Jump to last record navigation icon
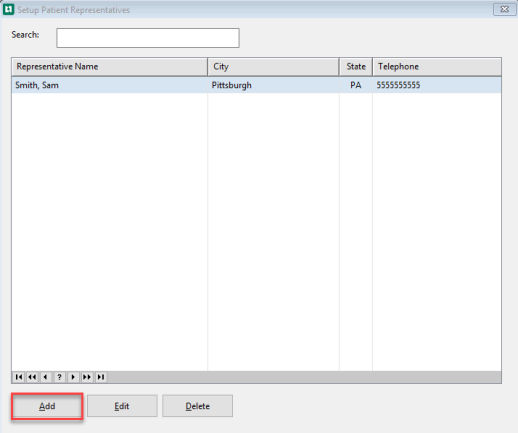Screen dimensions: 518x433 [x=101, y=377]
